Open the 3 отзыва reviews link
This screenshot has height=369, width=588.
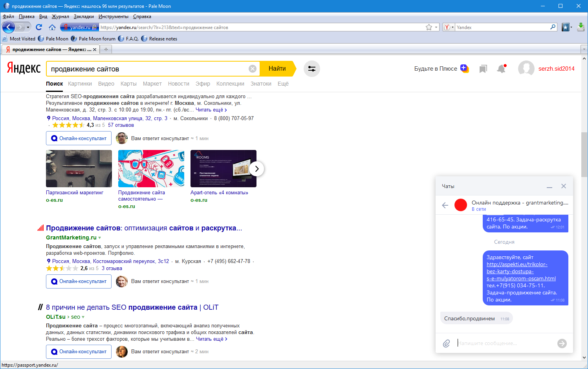112,269
